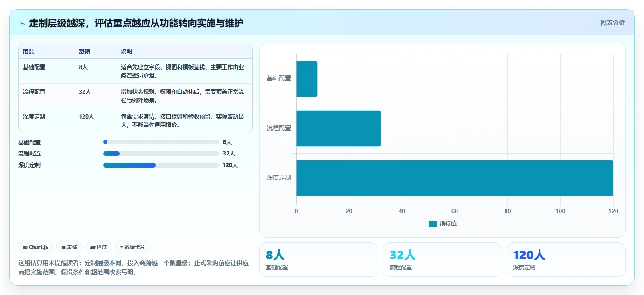Click the 深度定制 progress bar
The height and width of the screenshot is (295, 644).
[x=161, y=165]
